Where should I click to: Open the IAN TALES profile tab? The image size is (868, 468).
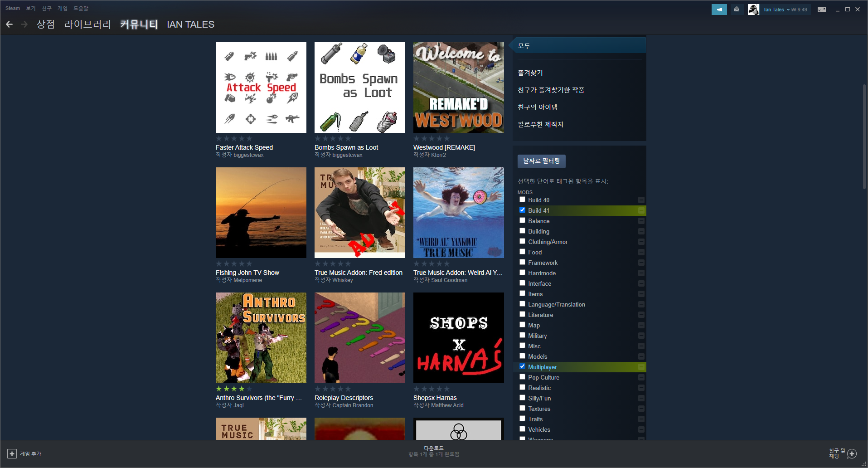pos(190,24)
